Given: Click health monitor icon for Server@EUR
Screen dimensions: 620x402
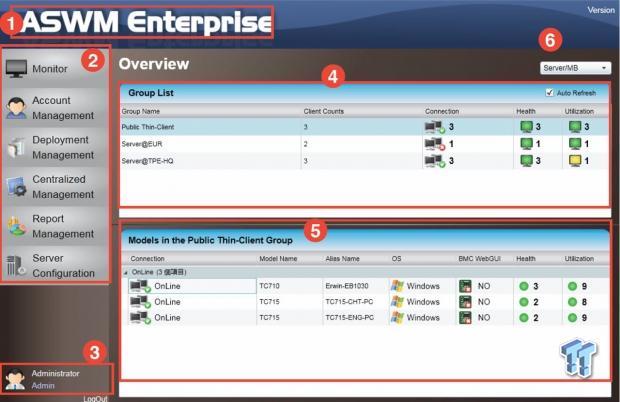Looking at the screenshot, I should point(526,144).
